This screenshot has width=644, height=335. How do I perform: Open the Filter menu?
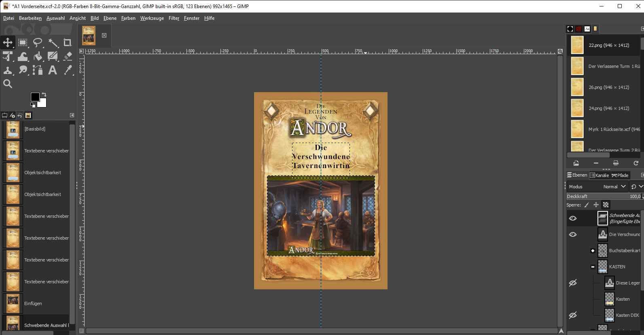[x=174, y=18]
